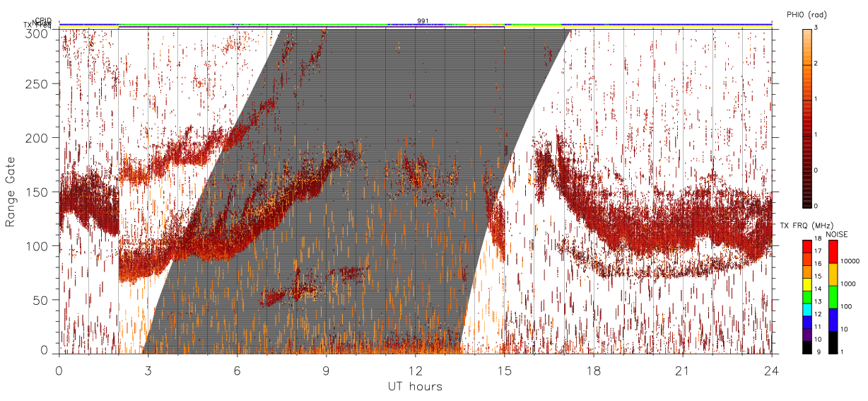The height and width of the screenshot is (401, 868).
Task: Select the '14' TX FRQ tick label
Action: tap(818, 289)
